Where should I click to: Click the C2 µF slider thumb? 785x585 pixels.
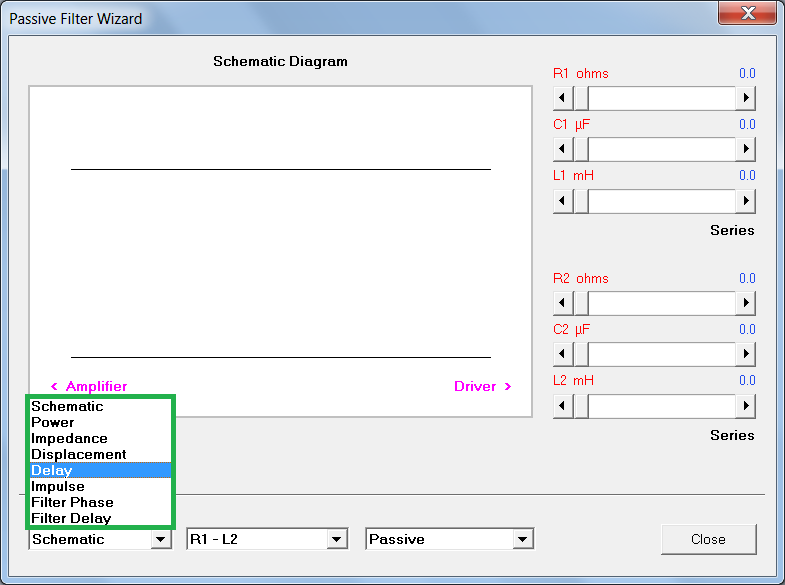click(581, 354)
